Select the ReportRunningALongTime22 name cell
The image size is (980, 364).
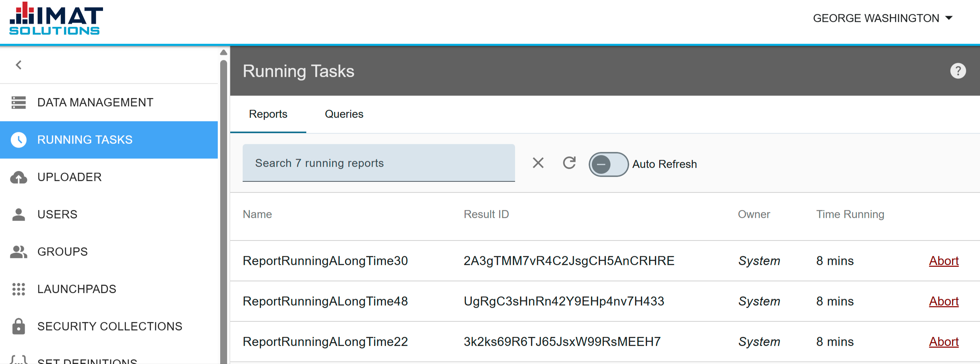click(x=325, y=342)
